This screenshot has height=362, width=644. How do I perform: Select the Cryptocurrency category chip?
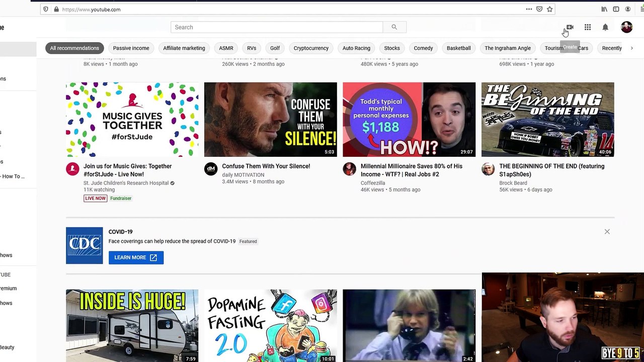pyautogui.click(x=311, y=48)
